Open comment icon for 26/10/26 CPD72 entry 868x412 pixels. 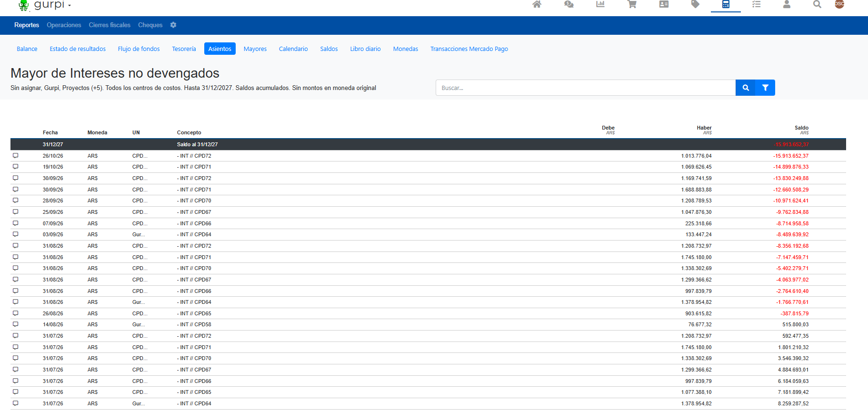pyautogui.click(x=16, y=156)
